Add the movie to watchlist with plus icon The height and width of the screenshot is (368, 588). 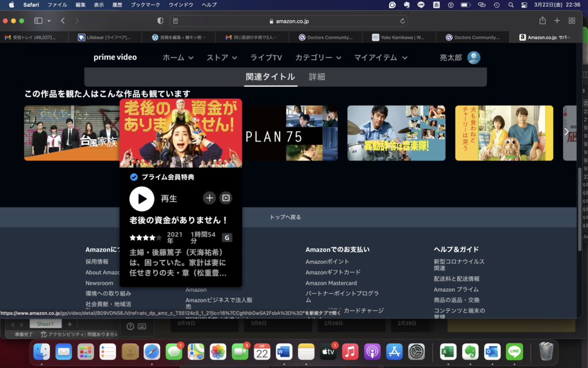pos(210,198)
